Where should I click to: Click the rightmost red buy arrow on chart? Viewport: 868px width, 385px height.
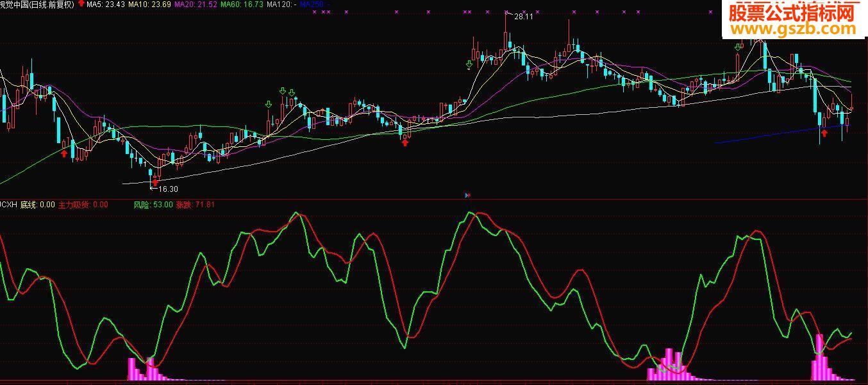click(824, 133)
